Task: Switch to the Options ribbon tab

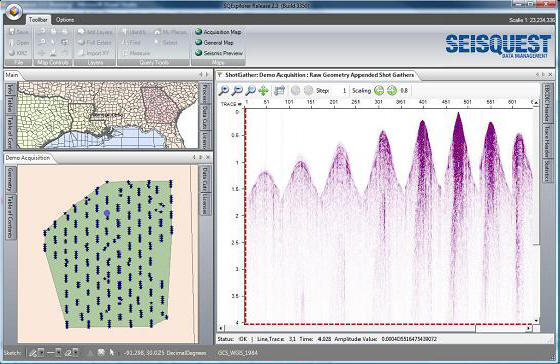Action: coord(65,20)
